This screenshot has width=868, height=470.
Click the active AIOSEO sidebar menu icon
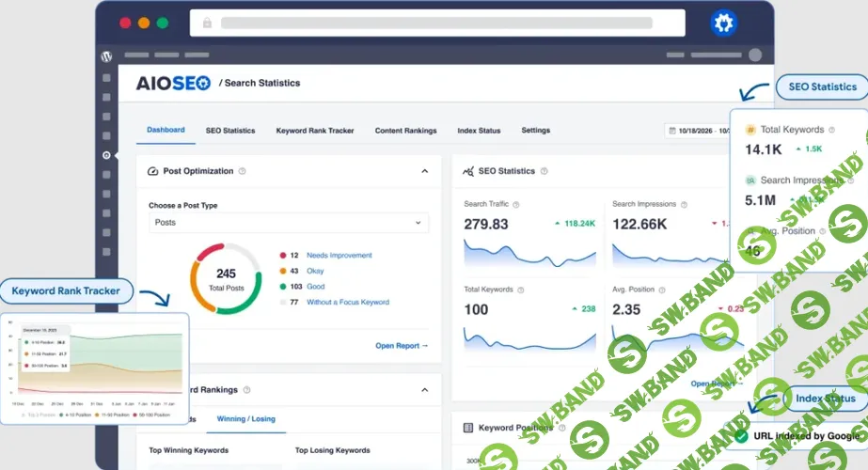(x=106, y=155)
